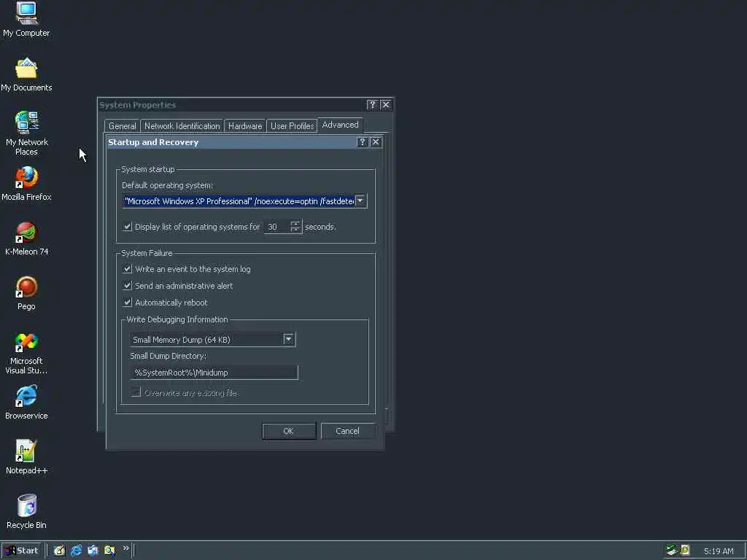Image resolution: width=747 pixels, height=560 pixels.
Task: Select the Notepad++ desktop shortcut
Action: [26, 457]
